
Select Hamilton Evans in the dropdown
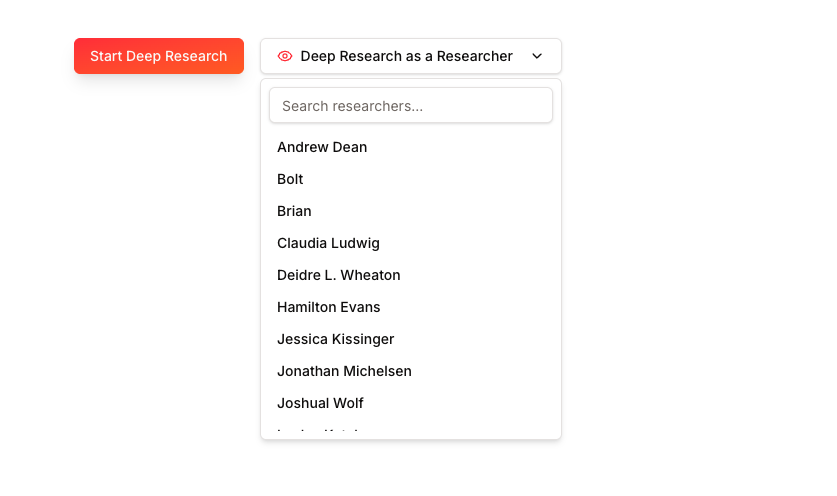click(328, 307)
